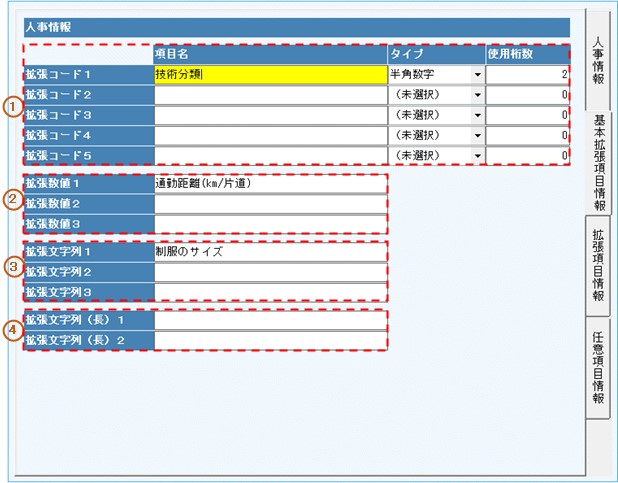Select the 拡張数値1 name field

[x=270, y=184]
